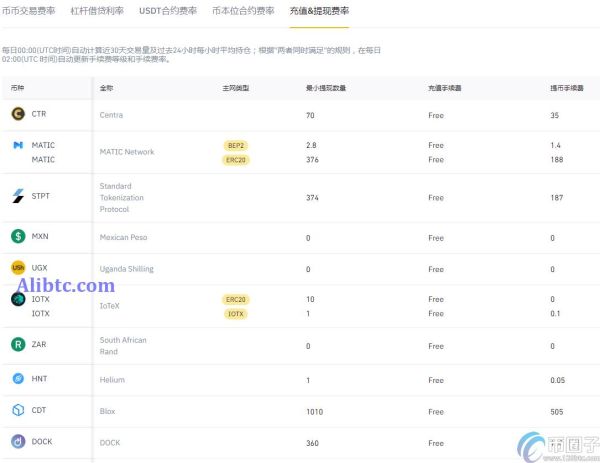Click the MXN dollar icon
The width and height of the screenshot is (600, 463).
coord(18,236)
